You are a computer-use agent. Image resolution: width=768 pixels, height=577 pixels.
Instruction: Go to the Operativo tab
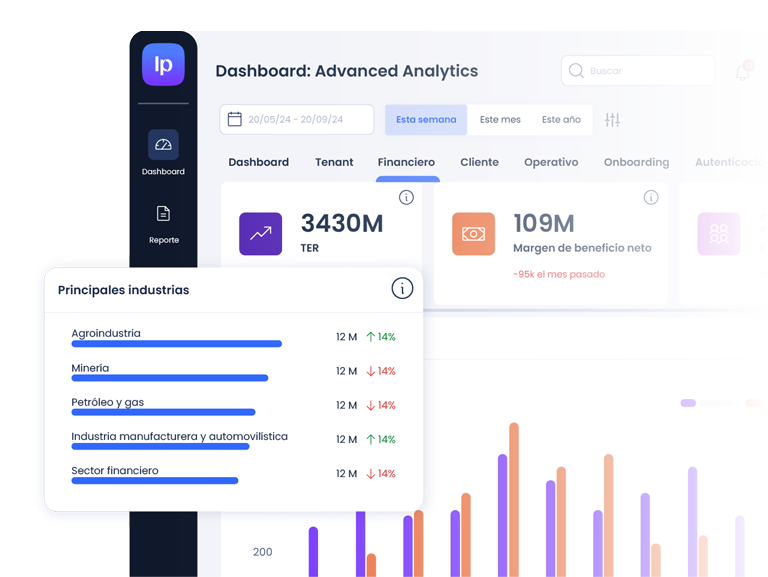[x=551, y=162]
